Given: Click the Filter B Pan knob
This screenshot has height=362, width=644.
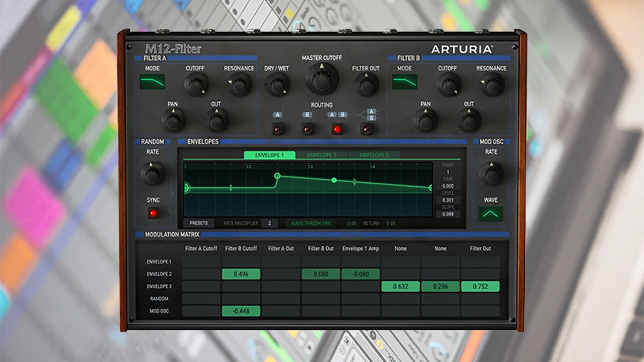Looking at the screenshot, I should (x=426, y=120).
